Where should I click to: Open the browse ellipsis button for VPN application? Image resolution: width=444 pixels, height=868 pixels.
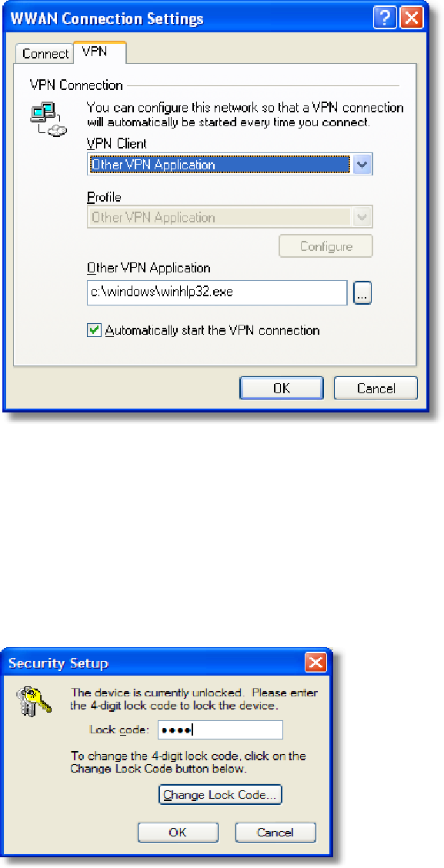(x=362, y=293)
